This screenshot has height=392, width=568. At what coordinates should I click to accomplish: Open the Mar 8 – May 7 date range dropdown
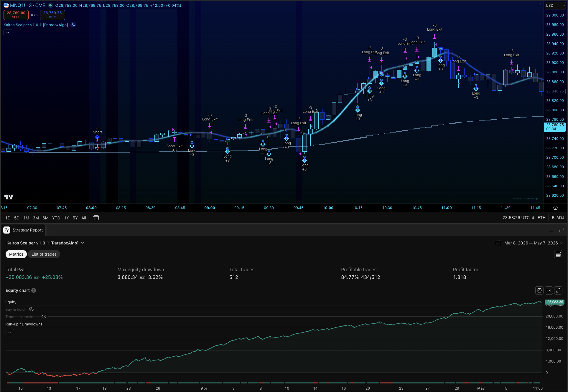(x=534, y=243)
